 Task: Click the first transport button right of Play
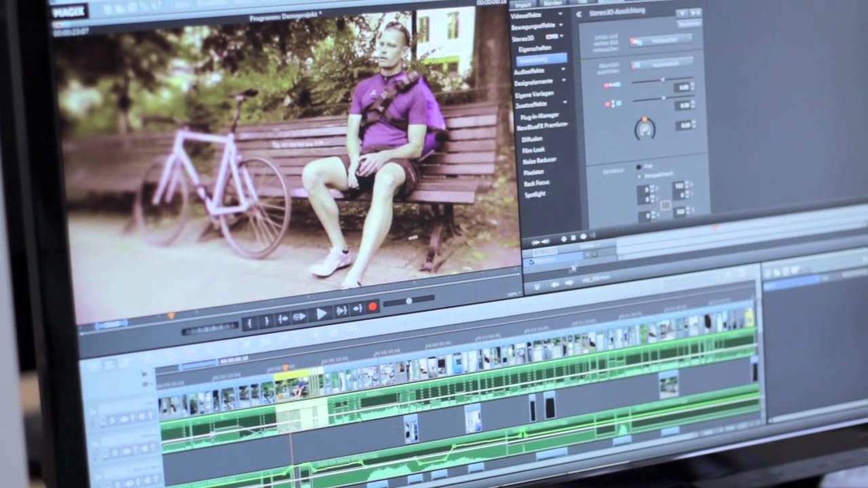point(340,310)
